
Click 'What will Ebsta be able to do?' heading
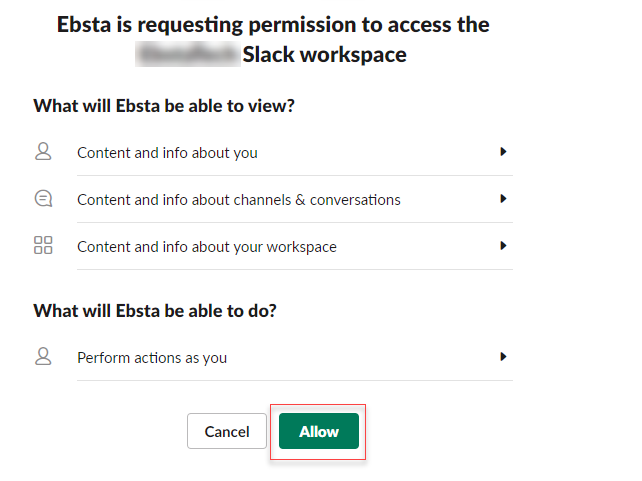155,311
